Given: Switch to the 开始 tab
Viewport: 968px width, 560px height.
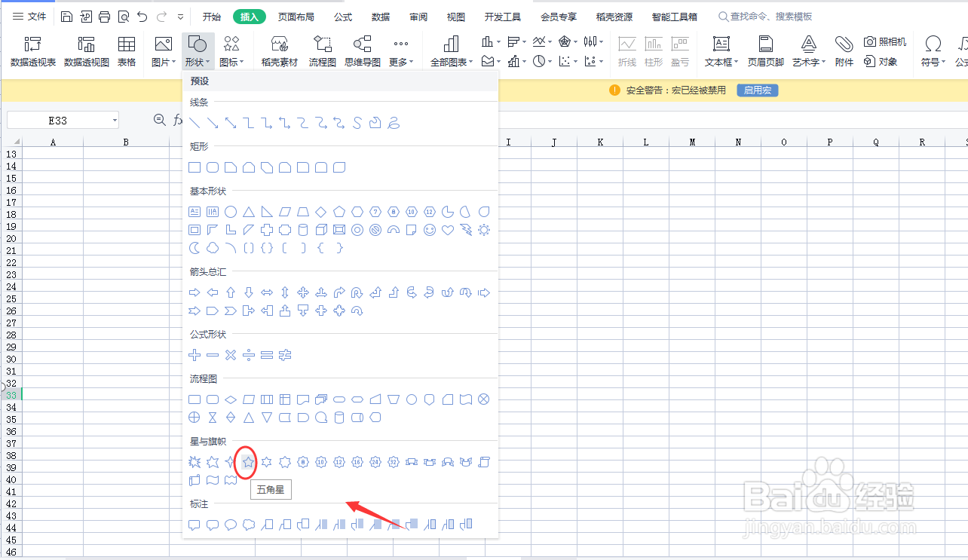Looking at the screenshot, I should 212,17.
